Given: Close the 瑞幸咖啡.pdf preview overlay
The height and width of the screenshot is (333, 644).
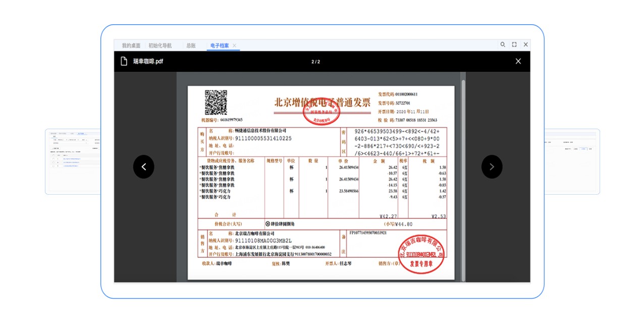Looking at the screenshot, I should (518, 62).
